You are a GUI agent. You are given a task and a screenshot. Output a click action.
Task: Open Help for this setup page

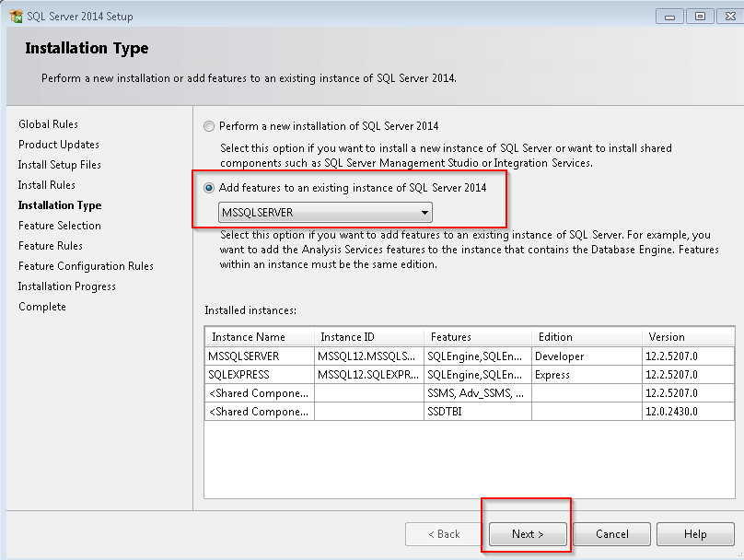695,533
